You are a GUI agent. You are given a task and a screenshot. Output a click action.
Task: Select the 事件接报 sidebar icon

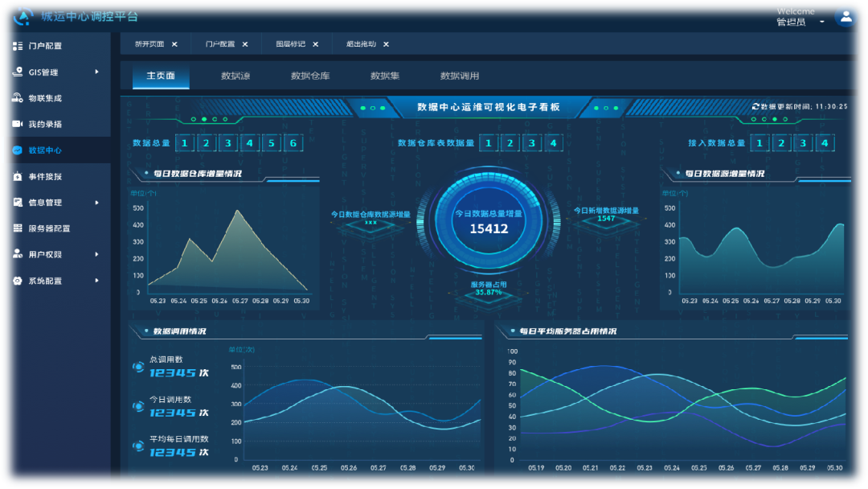[x=18, y=176]
